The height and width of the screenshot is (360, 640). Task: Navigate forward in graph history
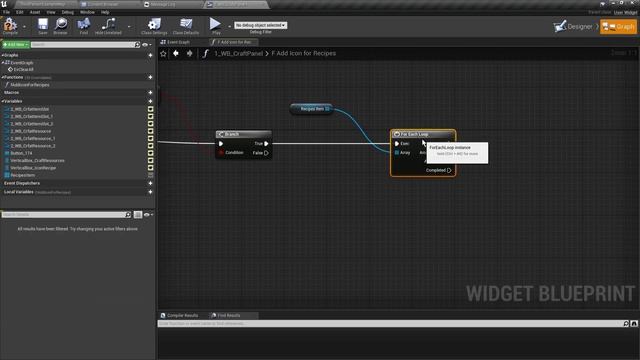(x=189, y=53)
